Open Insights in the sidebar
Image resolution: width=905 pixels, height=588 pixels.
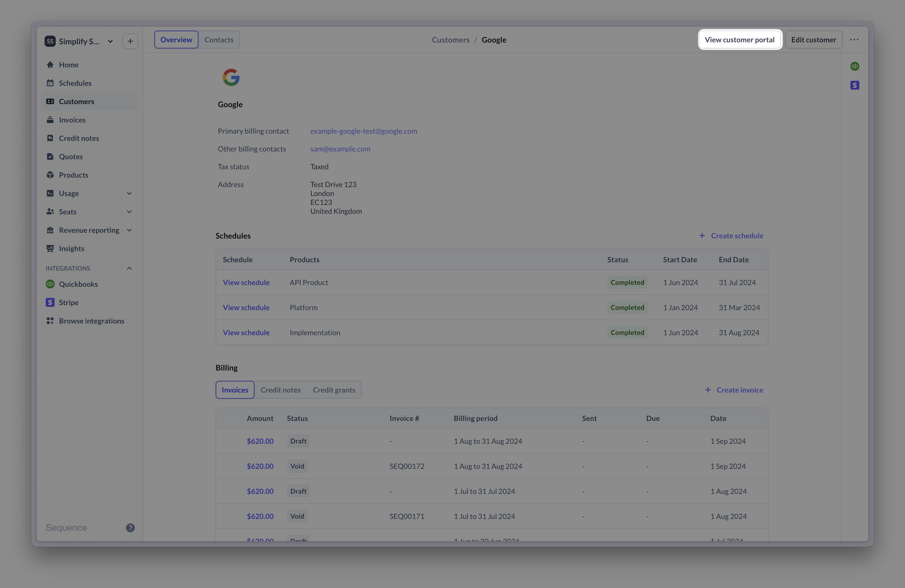click(x=89, y=248)
